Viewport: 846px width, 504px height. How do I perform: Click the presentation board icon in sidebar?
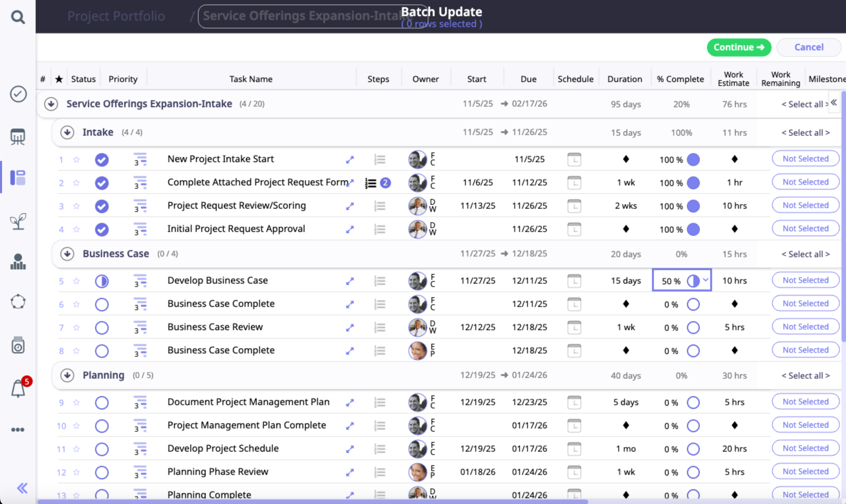tap(18, 137)
